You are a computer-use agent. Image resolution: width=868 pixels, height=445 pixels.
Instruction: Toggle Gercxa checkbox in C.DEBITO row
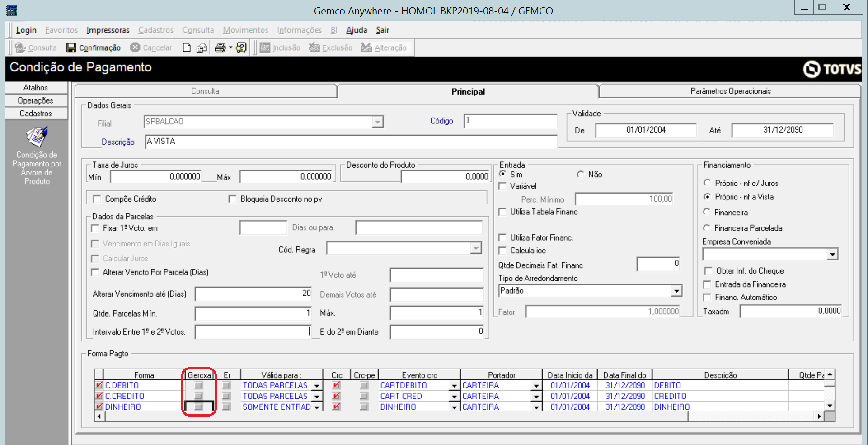(198, 385)
